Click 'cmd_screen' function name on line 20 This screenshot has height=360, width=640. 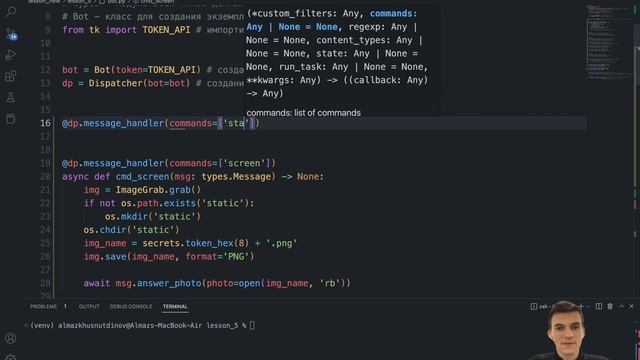[142, 177]
